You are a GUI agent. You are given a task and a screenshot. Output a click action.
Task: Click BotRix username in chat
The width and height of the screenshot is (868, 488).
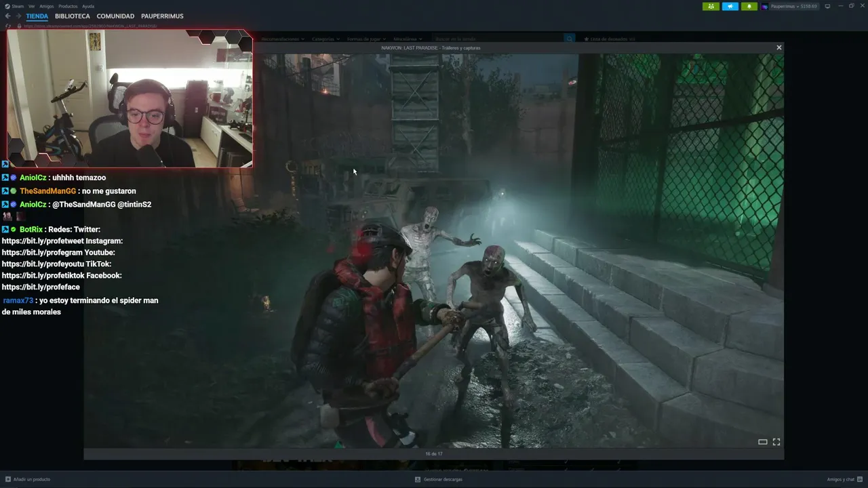[31, 230]
